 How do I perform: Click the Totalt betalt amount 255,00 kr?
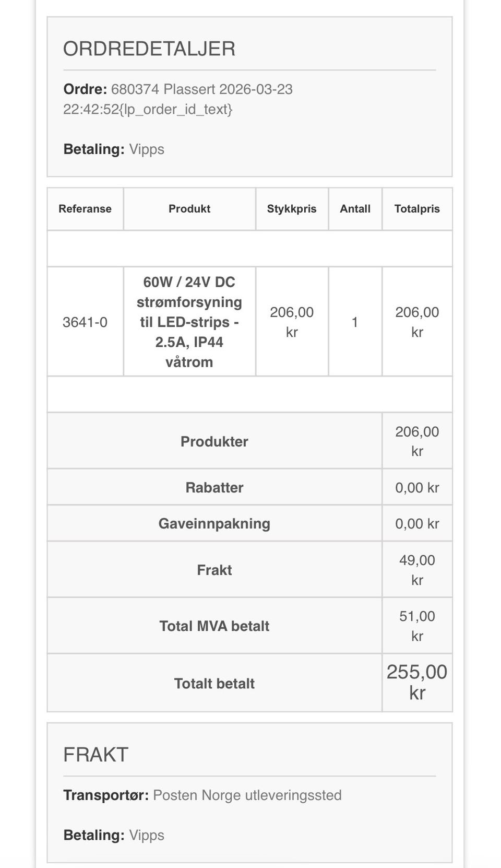point(416,682)
